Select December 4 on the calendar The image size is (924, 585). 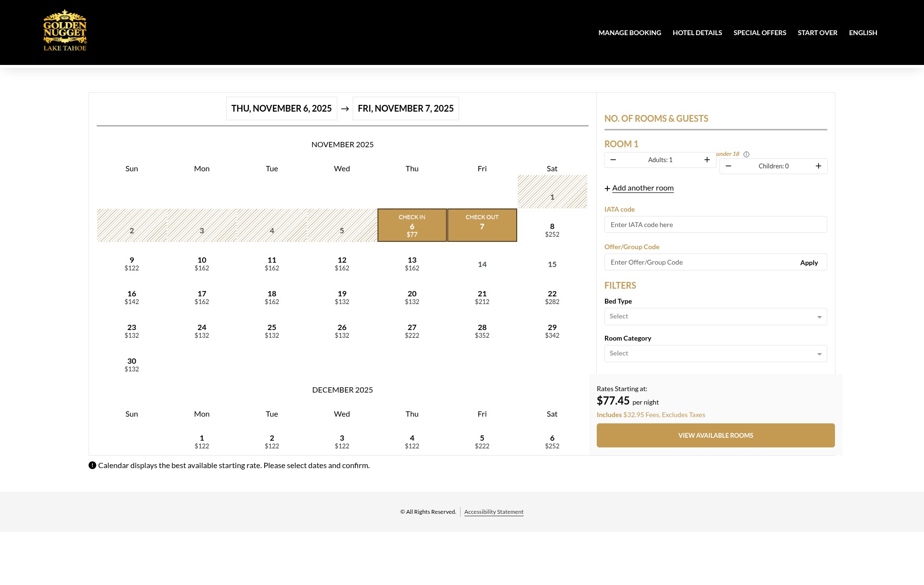(412, 442)
